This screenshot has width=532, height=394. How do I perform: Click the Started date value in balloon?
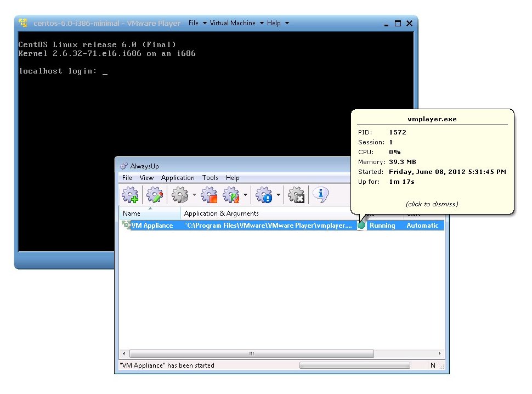coord(448,172)
